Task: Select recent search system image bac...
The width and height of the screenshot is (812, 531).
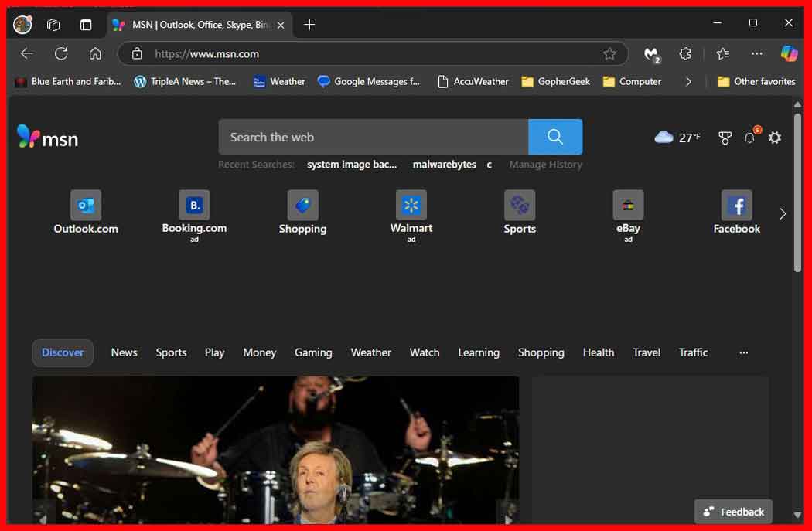Action: (x=352, y=165)
